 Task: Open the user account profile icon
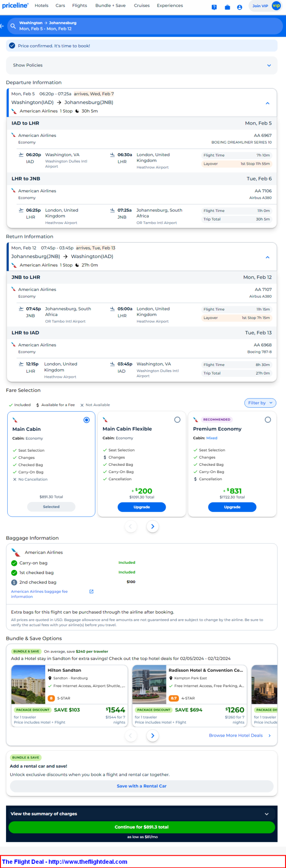(239, 7)
